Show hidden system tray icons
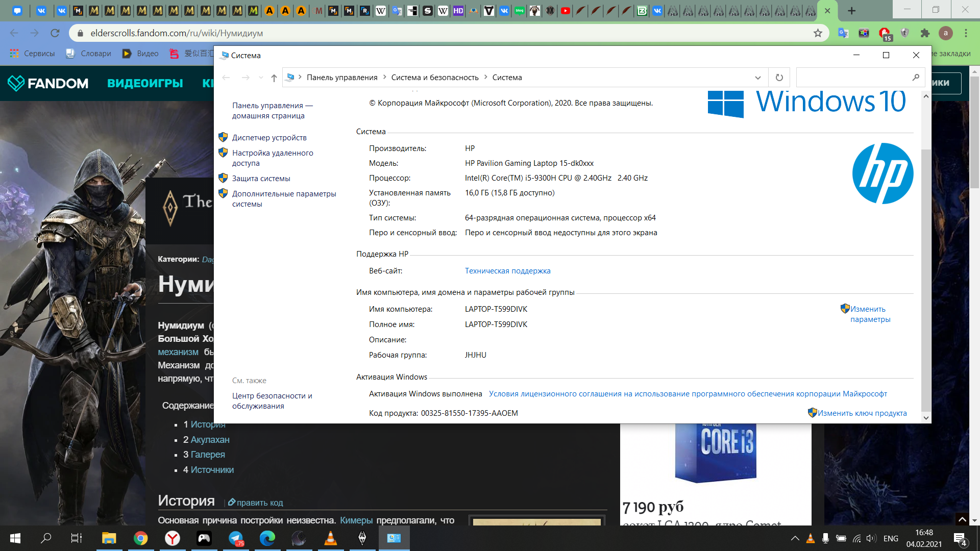The width and height of the screenshot is (980, 551). pos(795,538)
